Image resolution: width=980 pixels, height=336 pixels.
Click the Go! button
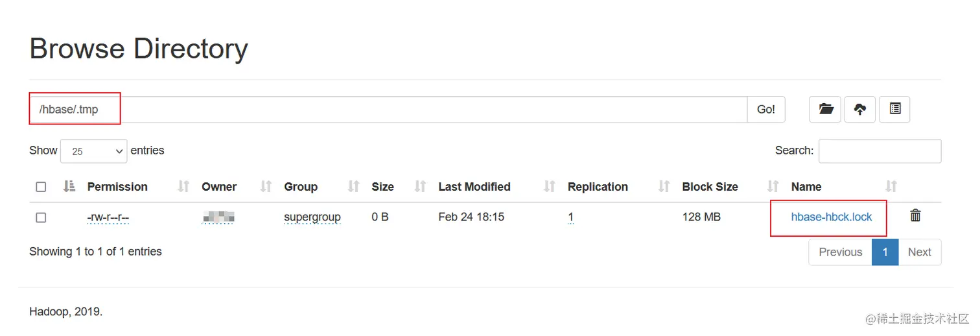click(766, 110)
